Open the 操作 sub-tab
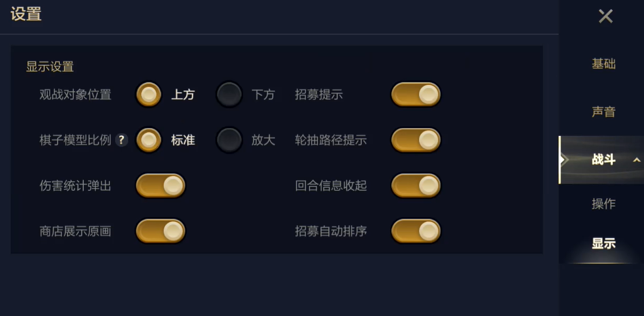Viewport: 644px width, 316px height. pyautogui.click(x=603, y=204)
